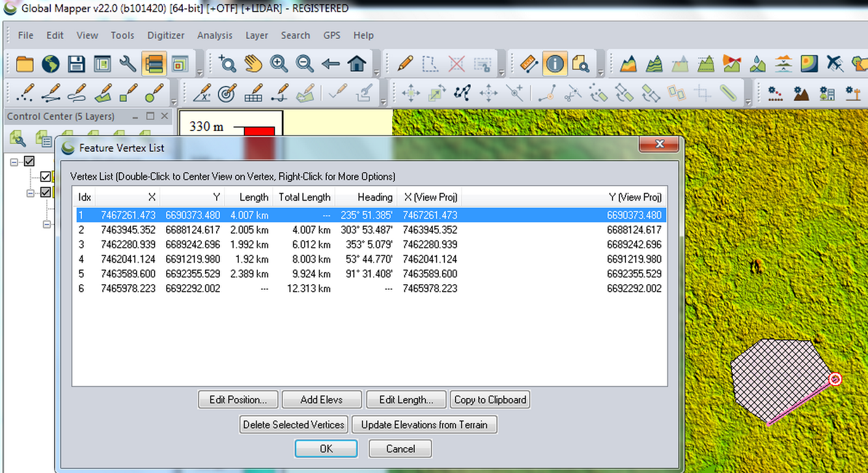Activate the Move Vertex digitizer tool

(x=489, y=93)
